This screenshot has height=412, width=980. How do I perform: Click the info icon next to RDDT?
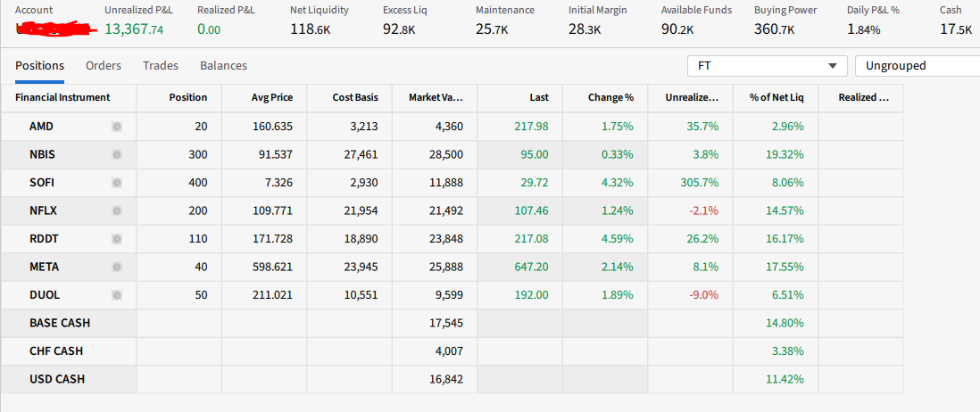(116, 239)
